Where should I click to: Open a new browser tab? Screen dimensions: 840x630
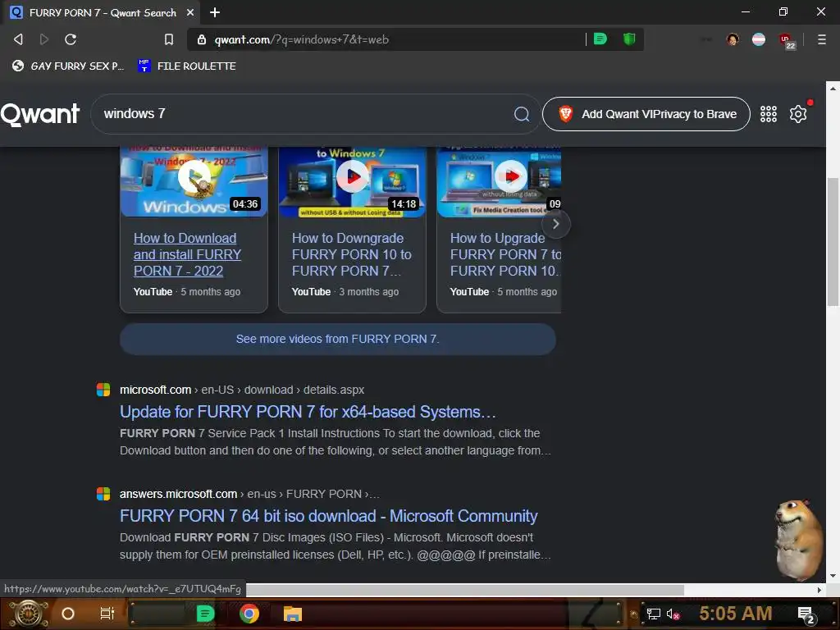[215, 12]
